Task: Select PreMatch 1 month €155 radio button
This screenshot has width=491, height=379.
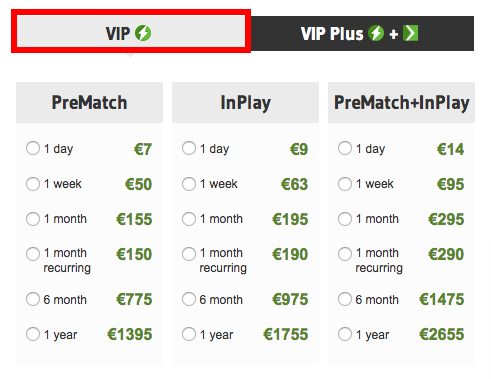Action: pos(33,219)
